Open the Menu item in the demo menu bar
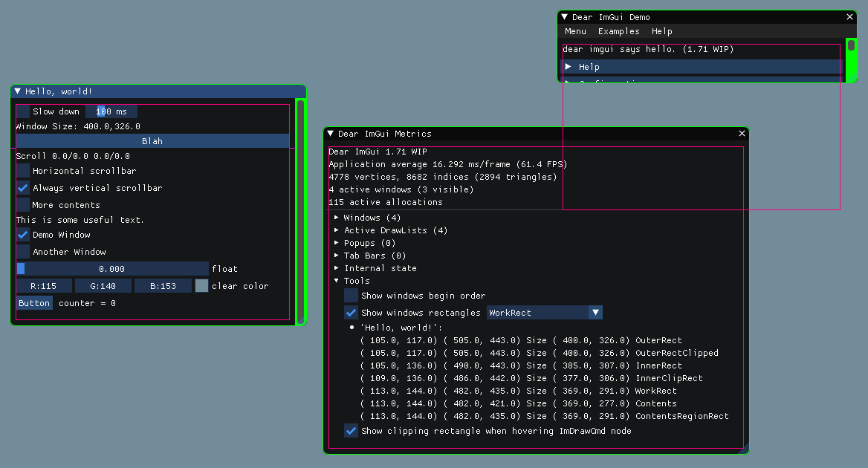This screenshot has width=868, height=468. coord(575,31)
